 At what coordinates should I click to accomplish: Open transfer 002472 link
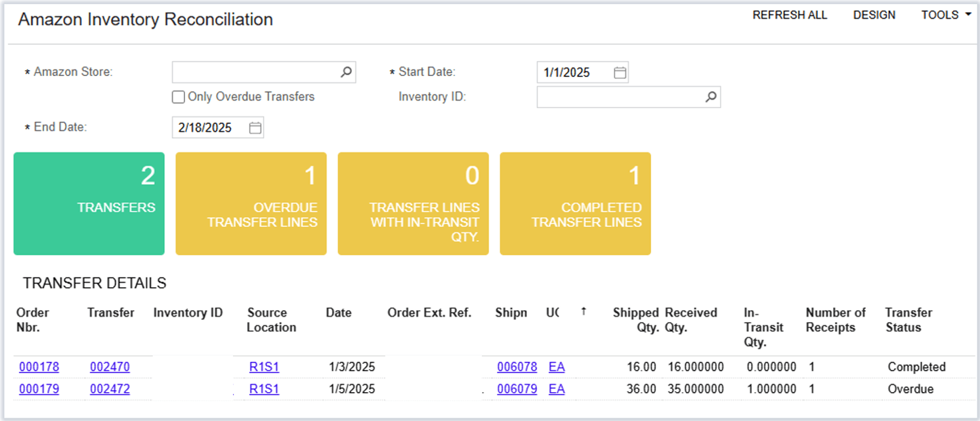point(110,389)
